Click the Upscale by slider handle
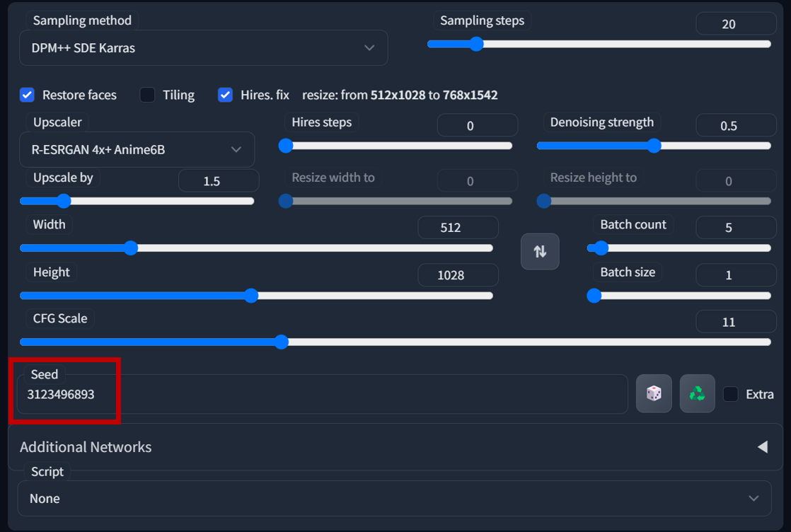791x532 pixels. [64, 201]
